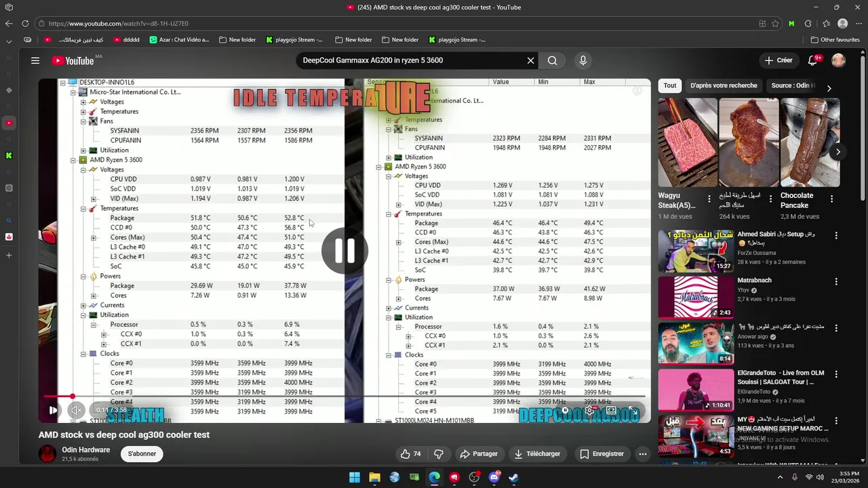Open ElGrandeToto Live from OLM title
This screenshot has width=868, height=488.
(781, 378)
